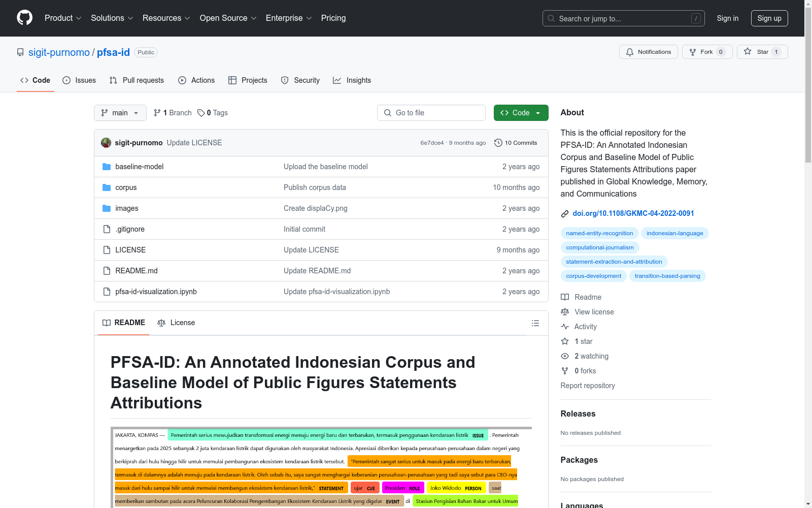Screen dimensions: 812x508
Task: Click the named-entity-recognition topic tag
Action: (599, 233)
